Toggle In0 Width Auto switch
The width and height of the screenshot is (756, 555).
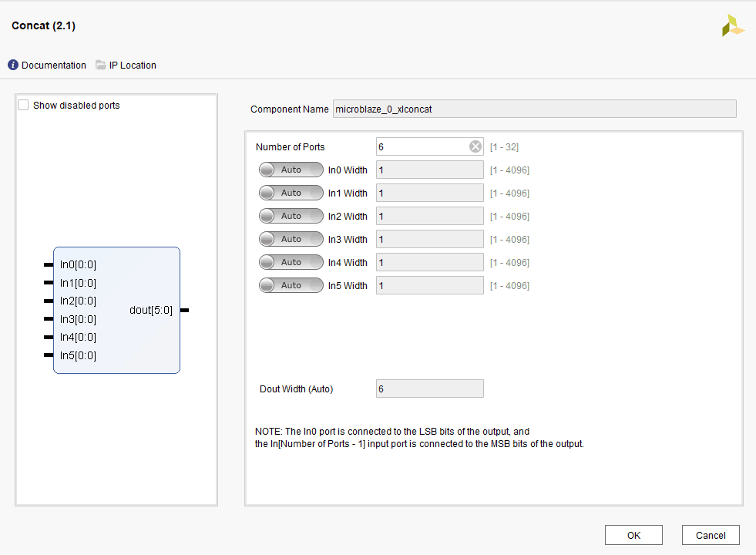[291, 170]
